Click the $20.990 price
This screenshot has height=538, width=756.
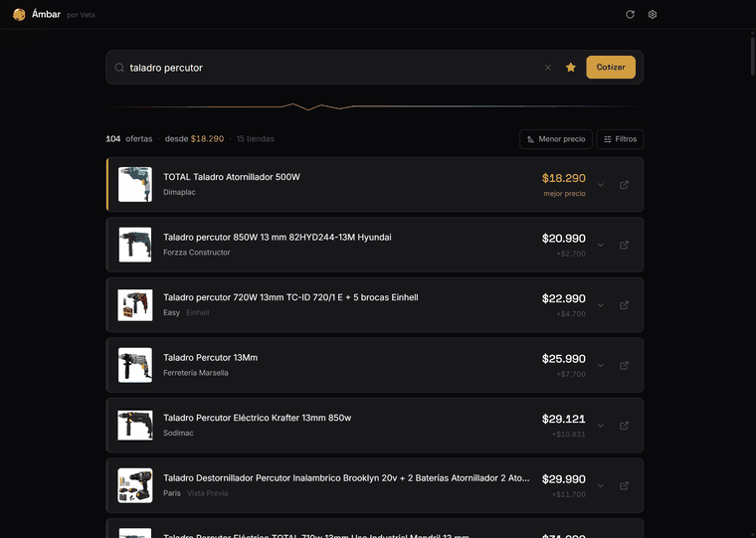coord(564,239)
